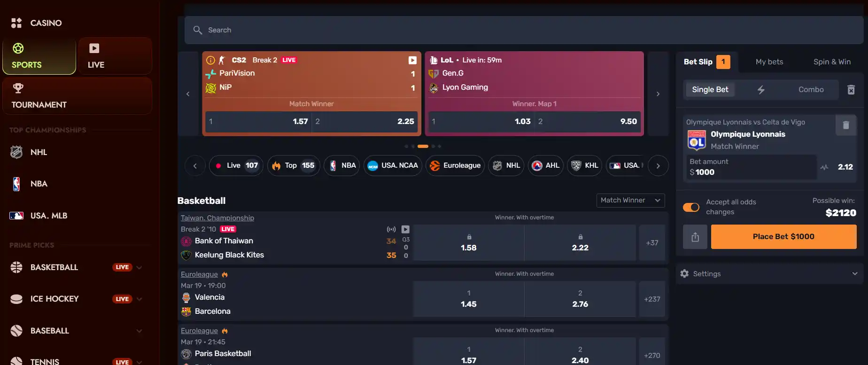Image resolution: width=868 pixels, height=365 pixels.
Task: Expand +270 more markets
Action: (652, 351)
